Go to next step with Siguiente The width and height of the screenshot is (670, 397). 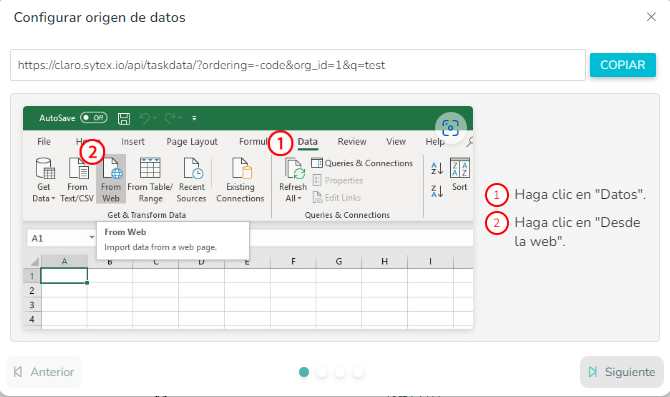[622, 372]
